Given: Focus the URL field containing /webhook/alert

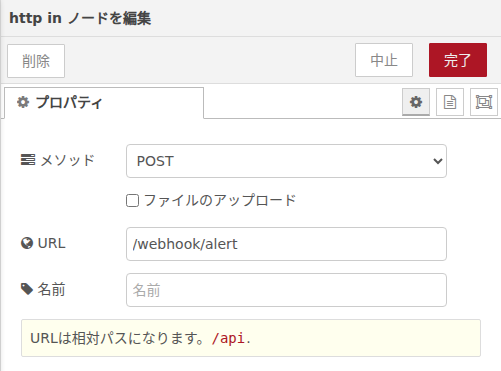Looking at the screenshot, I should (x=286, y=244).
